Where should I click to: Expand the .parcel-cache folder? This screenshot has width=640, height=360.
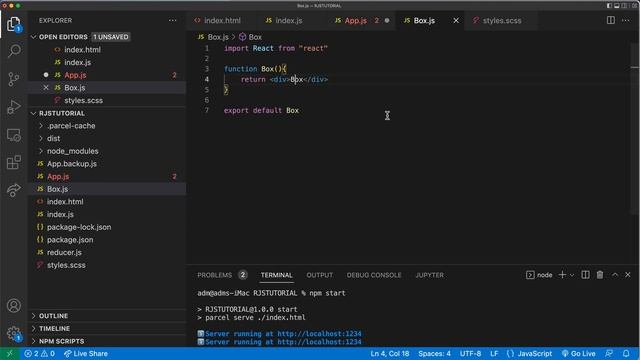point(107,126)
